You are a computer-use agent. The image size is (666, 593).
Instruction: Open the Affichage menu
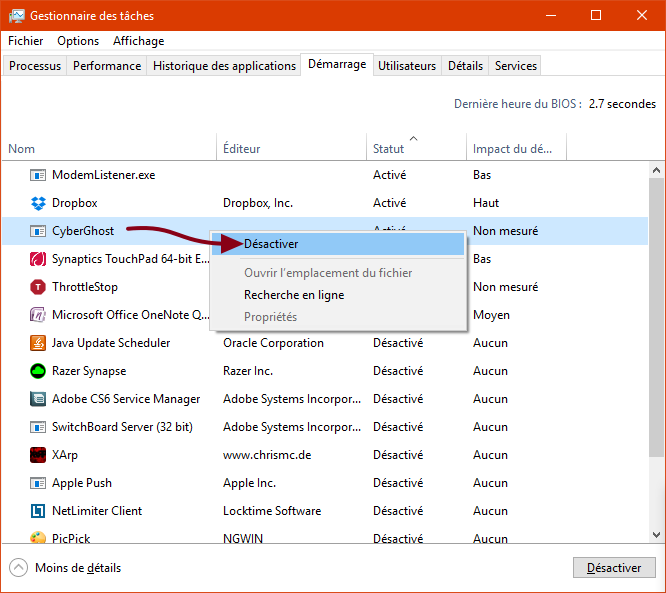coord(138,41)
